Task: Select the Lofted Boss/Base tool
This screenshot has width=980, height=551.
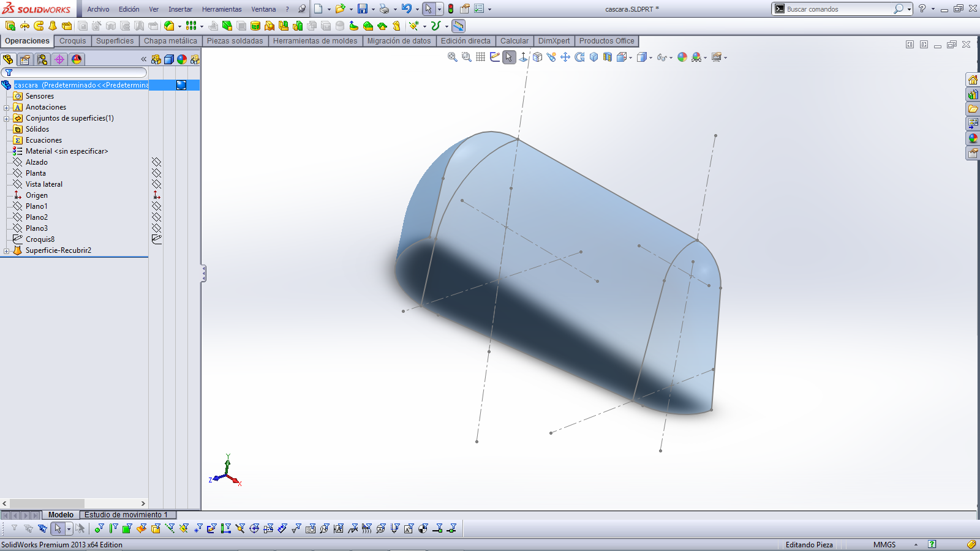Action: tap(53, 26)
